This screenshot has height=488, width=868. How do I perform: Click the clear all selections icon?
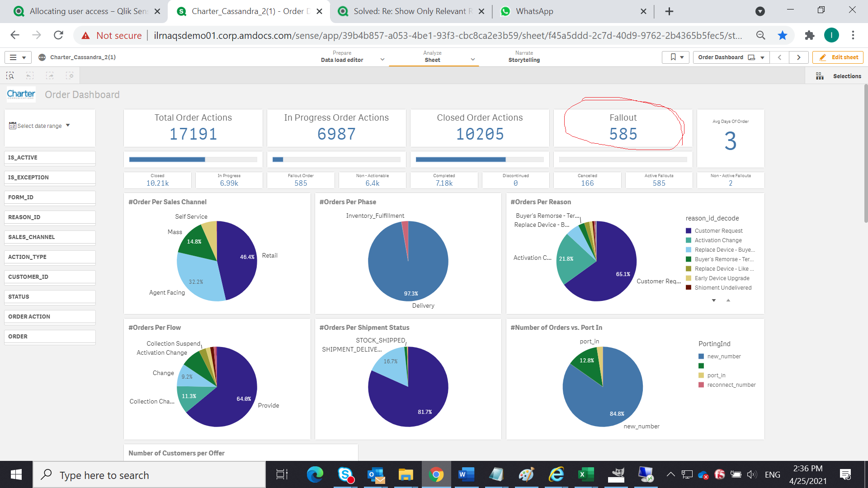pyautogui.click(x=70, y=75)
